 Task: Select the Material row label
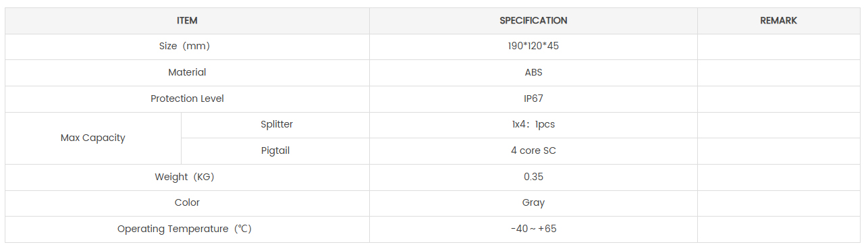187,73
